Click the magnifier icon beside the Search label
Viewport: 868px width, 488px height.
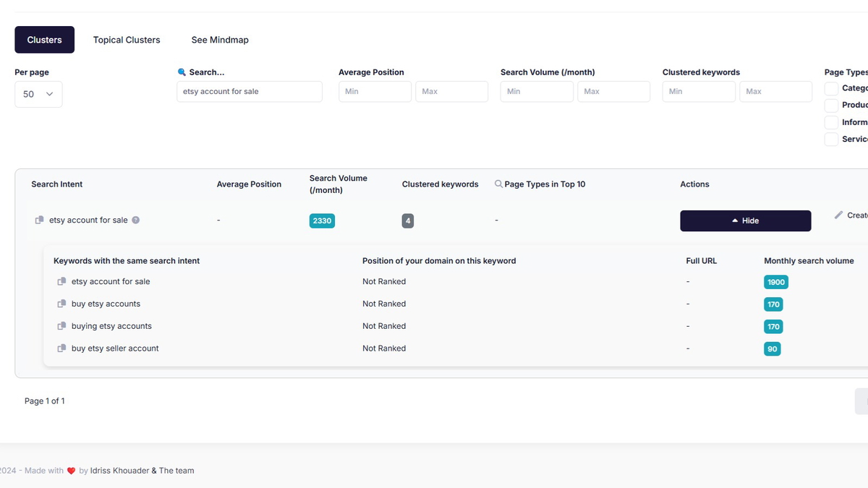coord(181,72)
